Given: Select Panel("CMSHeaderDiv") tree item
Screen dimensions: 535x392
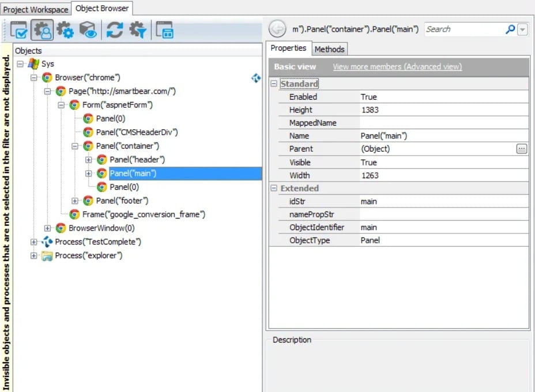Looking at the screenshot, I should pyautogui.click(x=137, y=132).
